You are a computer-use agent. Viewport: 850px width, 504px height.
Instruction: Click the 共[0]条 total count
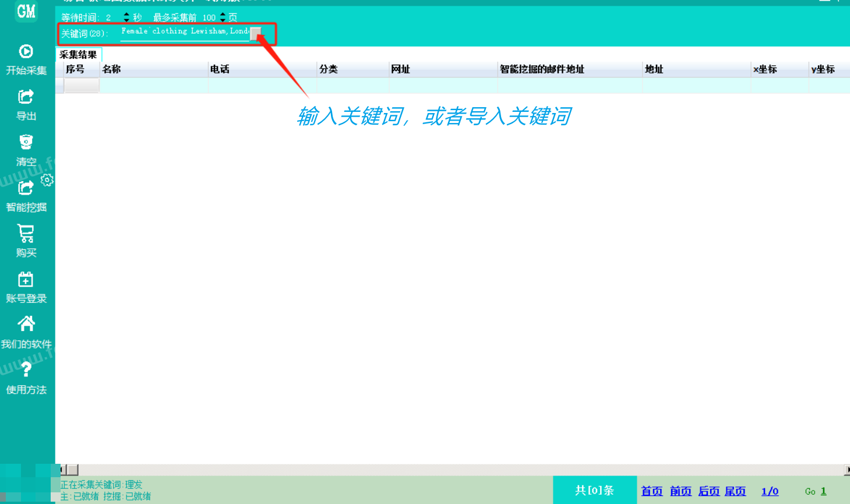(x=595, y=490)
